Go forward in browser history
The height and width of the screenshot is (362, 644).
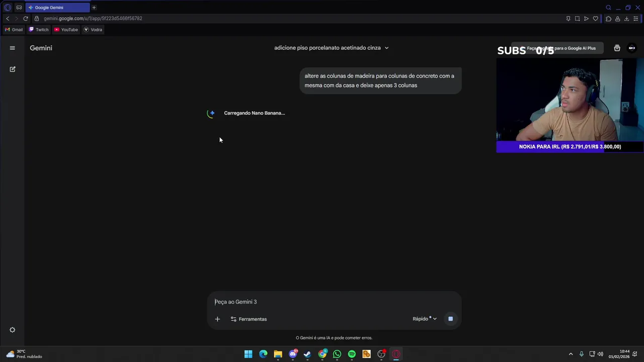[x=16, y=19]
